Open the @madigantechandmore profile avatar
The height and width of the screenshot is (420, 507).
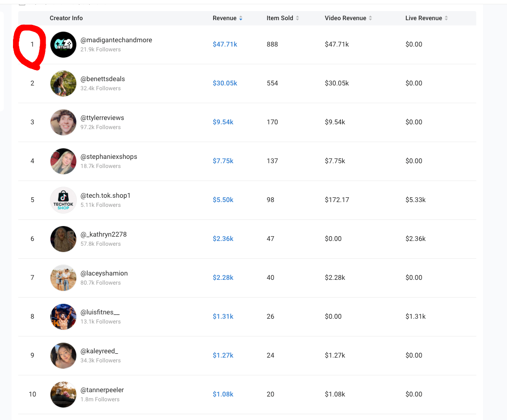pyautogui.click(x=63, y=45)
